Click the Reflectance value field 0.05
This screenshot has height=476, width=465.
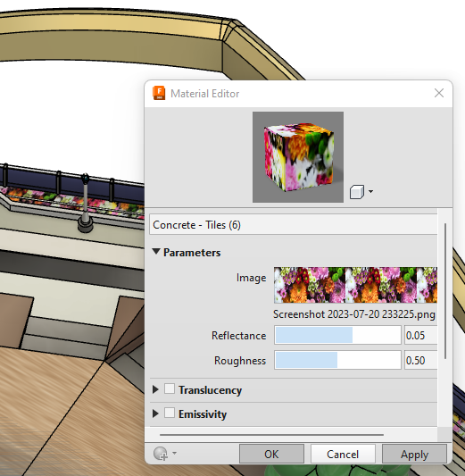(x=420, y=335)
